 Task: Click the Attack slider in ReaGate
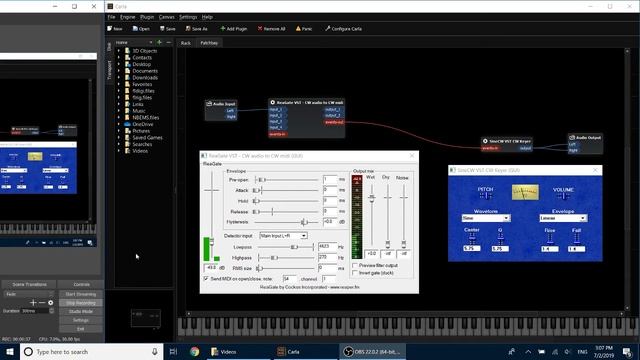tap(286, 190)
